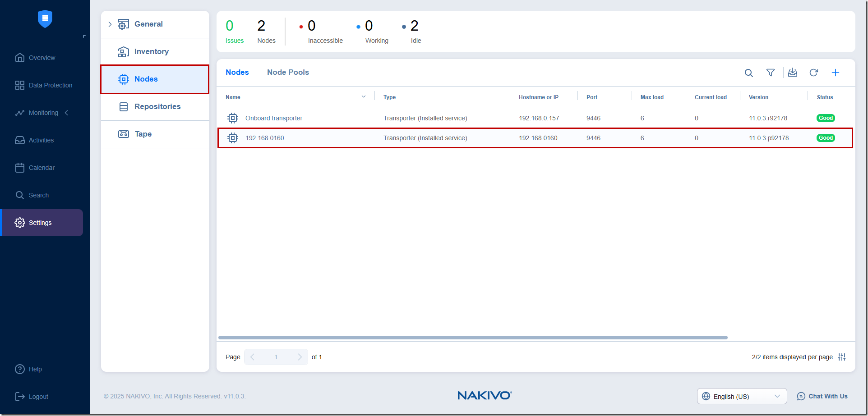Expand the Monitoring submenu chevron
This screenshot has width=868, height=416.
point(66,113)
